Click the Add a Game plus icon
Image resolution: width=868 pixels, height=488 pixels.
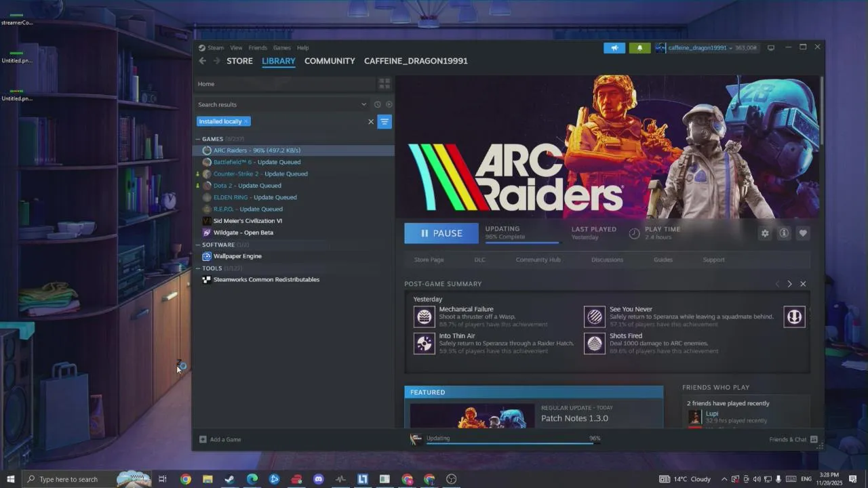[x=203, y=439]
